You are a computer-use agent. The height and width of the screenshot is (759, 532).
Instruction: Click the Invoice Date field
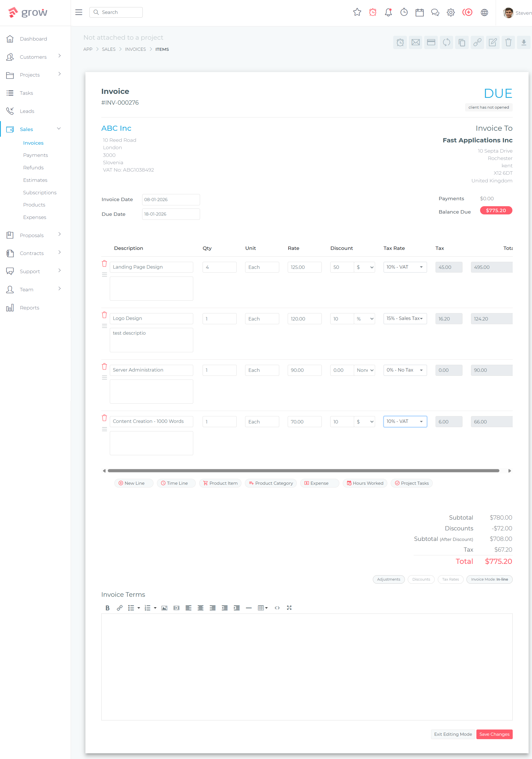click(x=171, y=199)
